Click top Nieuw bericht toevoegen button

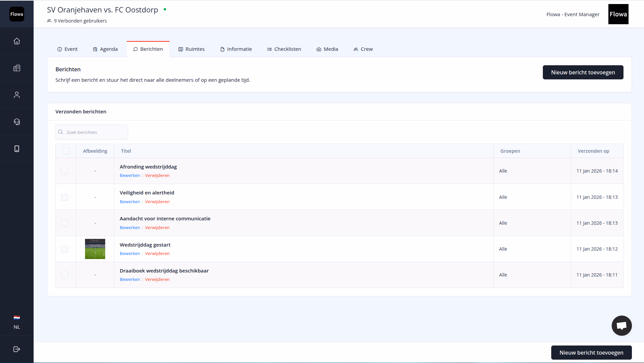[x=583, y=72]
